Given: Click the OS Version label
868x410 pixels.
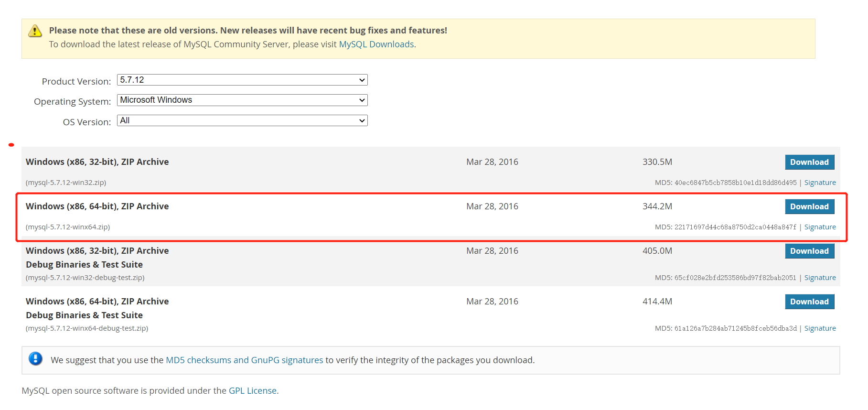Looking at the screenshot, I should pos(87,122).
